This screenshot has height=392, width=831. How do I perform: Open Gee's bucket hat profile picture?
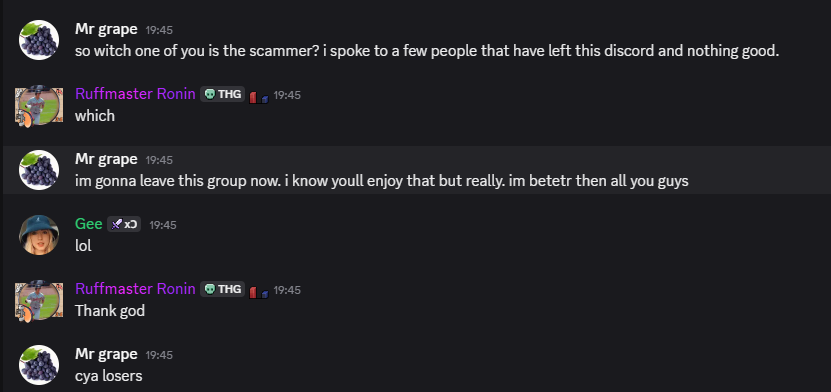coord(39,235)
